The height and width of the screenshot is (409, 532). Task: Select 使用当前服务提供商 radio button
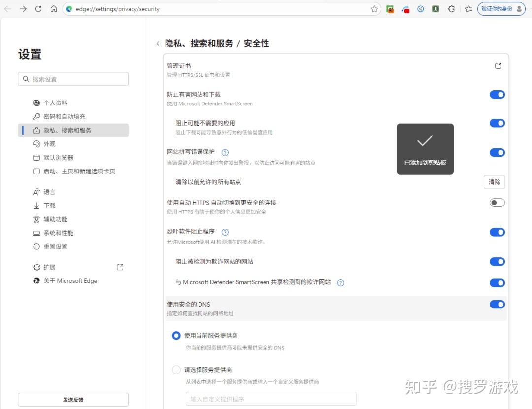pos(176,336)
